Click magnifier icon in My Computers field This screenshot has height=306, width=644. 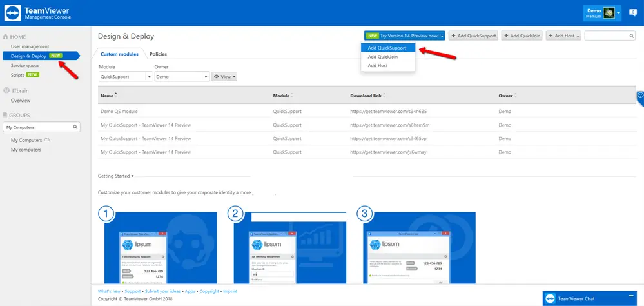[x=75, y=127]
